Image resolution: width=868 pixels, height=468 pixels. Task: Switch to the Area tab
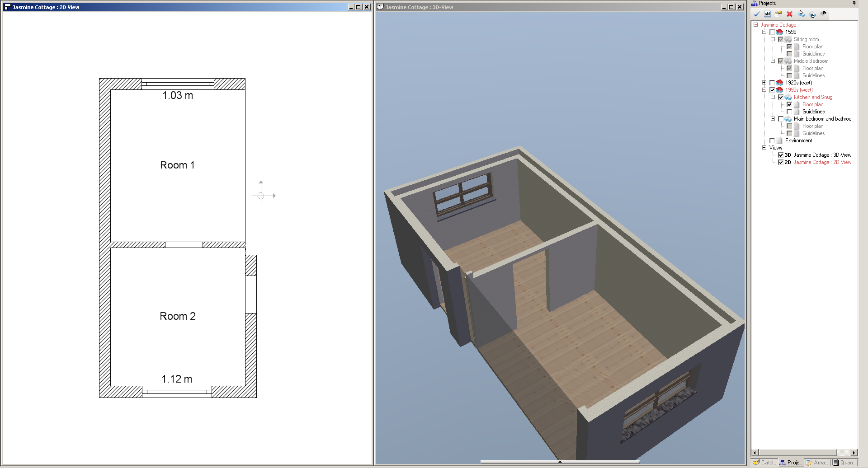click(817, 463)
